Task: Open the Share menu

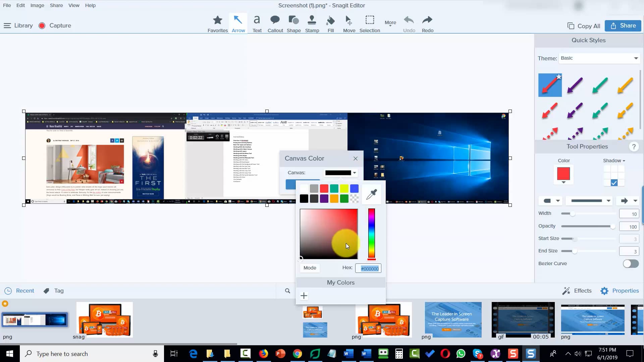Action: 56,5
